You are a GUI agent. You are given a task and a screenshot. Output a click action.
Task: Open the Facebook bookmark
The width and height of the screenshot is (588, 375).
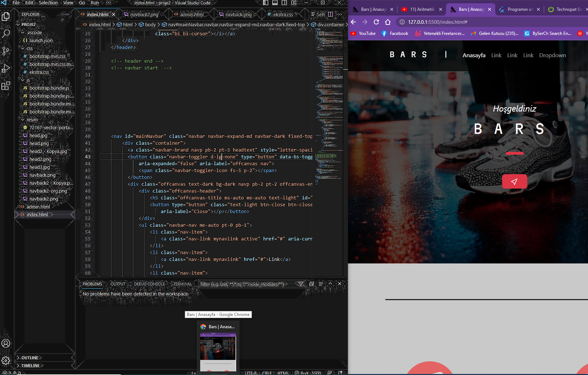(x=395, y=33)
